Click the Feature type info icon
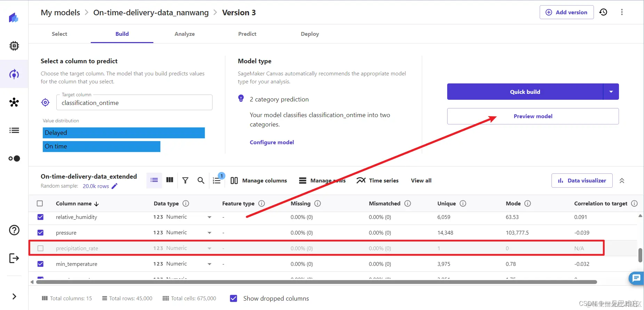 tap(261, 203)
